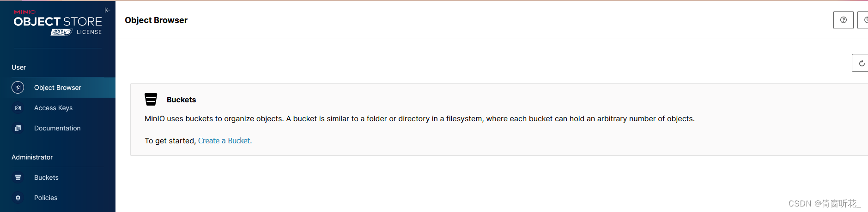The image size is (868, 212).
Task: Click the Buckets sidebar icon
Action: coord(18,177)
